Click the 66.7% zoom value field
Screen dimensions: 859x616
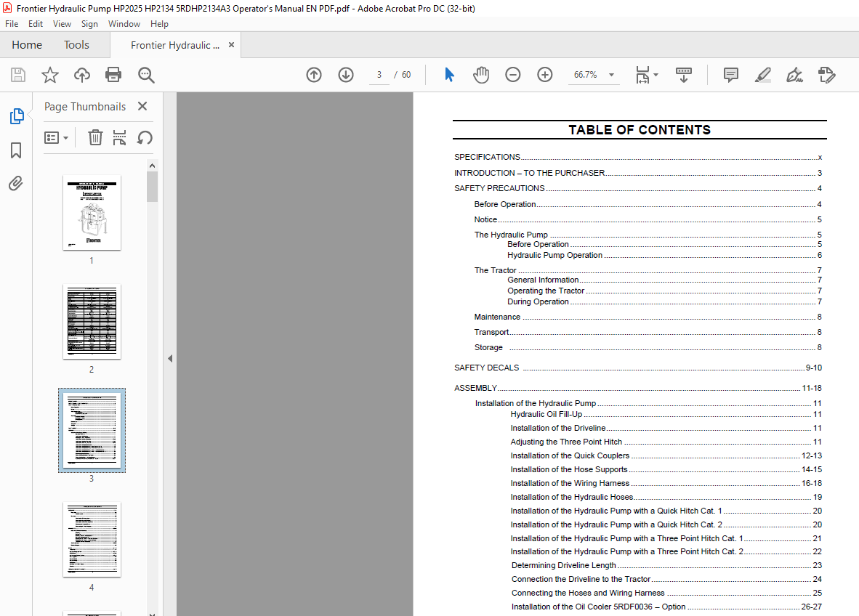586,75
